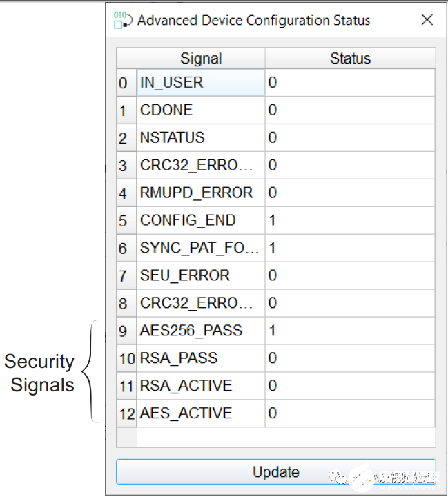Image resolution: width=448 pixels, height=497 pixels.
Task: Select the Status column header
Action: point(350,59)
